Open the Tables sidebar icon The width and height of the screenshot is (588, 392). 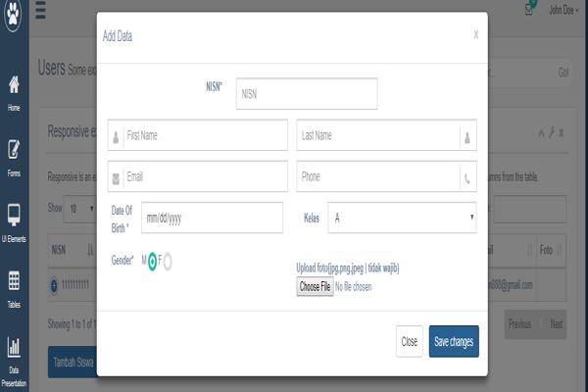pyautogui.click(x=14, y=281)
